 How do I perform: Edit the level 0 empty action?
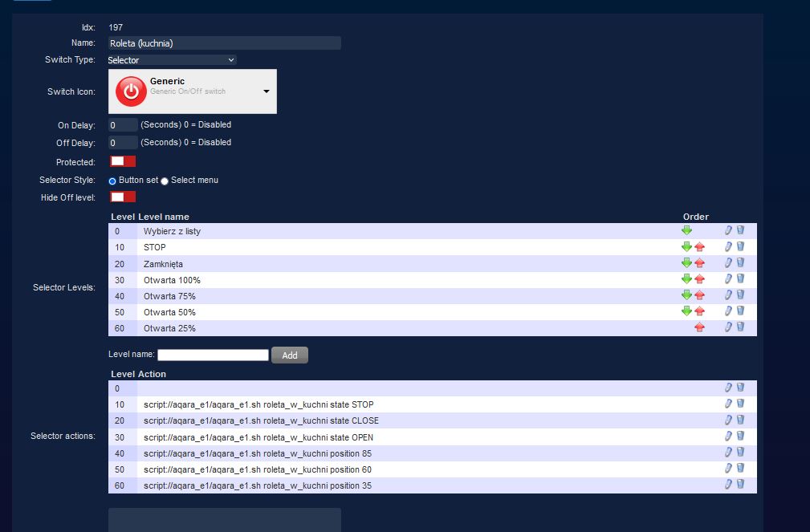coord(728,388)
